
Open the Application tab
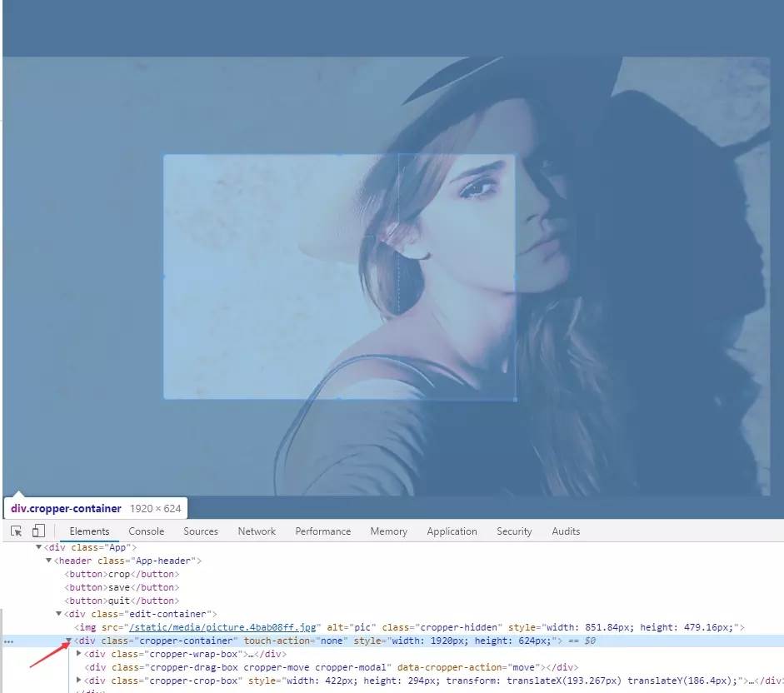click(x=452, y=531)
